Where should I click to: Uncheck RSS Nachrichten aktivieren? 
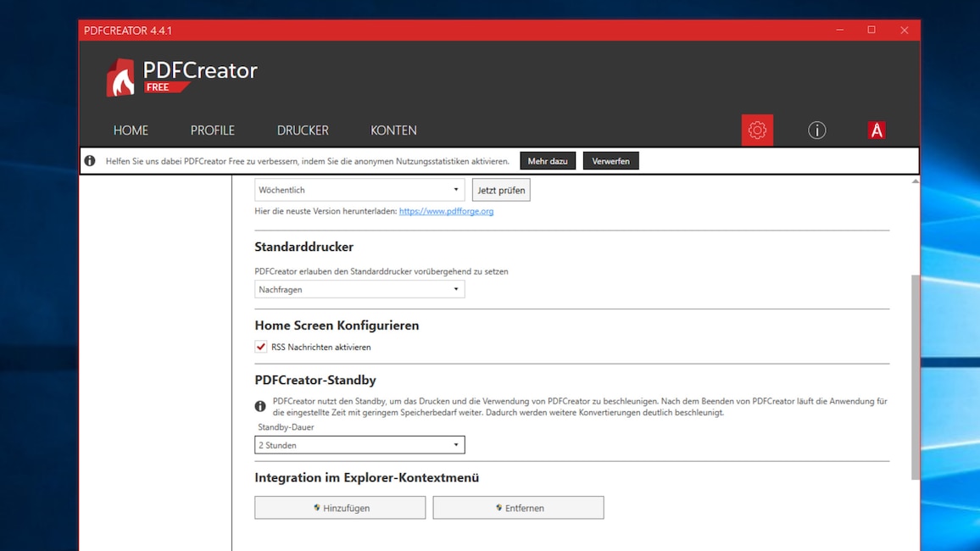[260, 347]
